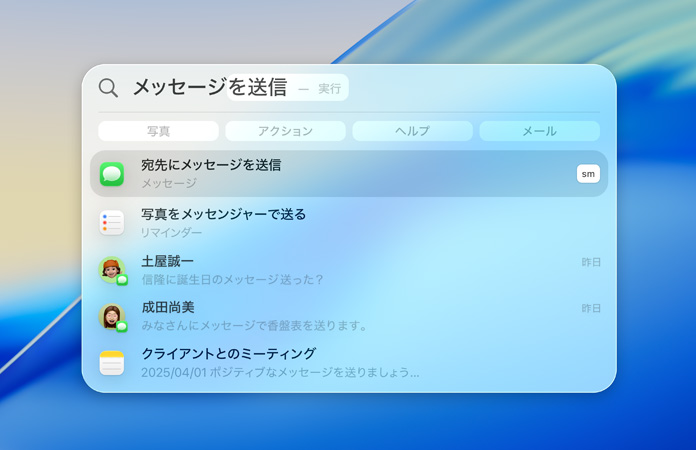
Task: Click the 昨日 date on 成田尚美's row
Action: (x=591, y=309)
